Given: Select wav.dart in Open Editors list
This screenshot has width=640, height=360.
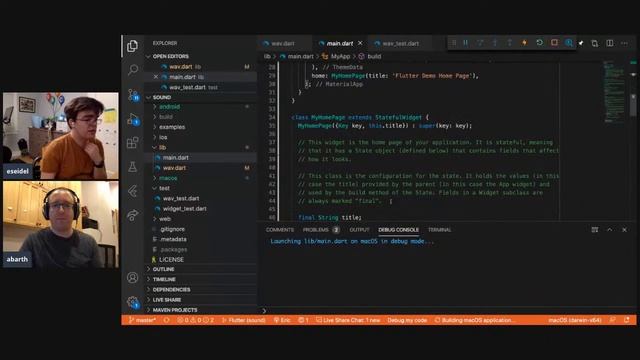Looking at the screenshot, I should coord(181,67).
